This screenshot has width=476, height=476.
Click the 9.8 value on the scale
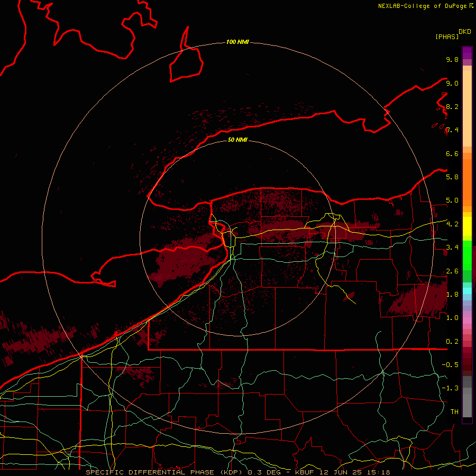452,59
